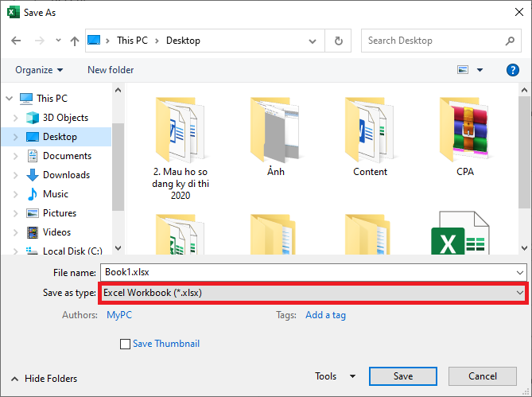Viewport: 532px width, 397px height.
Task: Open the Tools dropdown menu
Action: coord(335,376)
